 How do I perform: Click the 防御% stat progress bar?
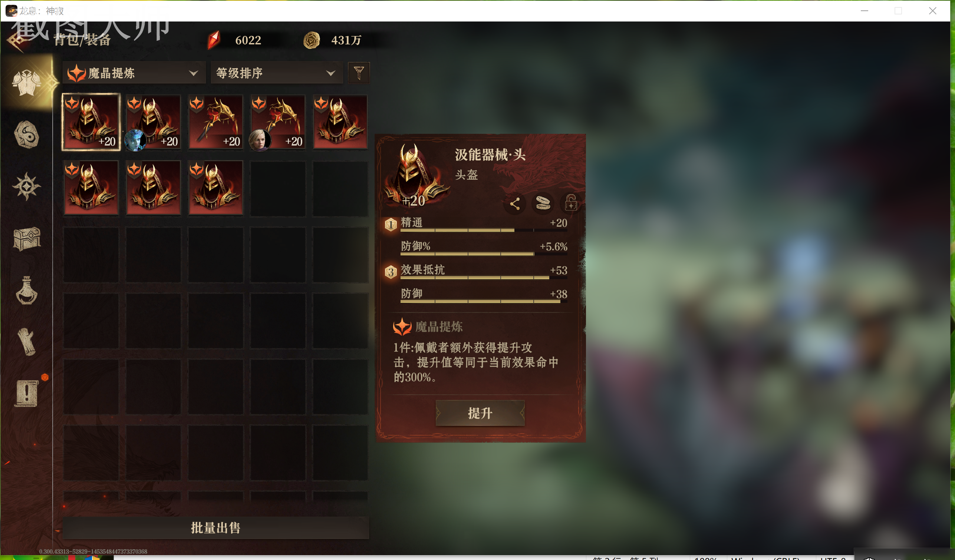[484, 254]
